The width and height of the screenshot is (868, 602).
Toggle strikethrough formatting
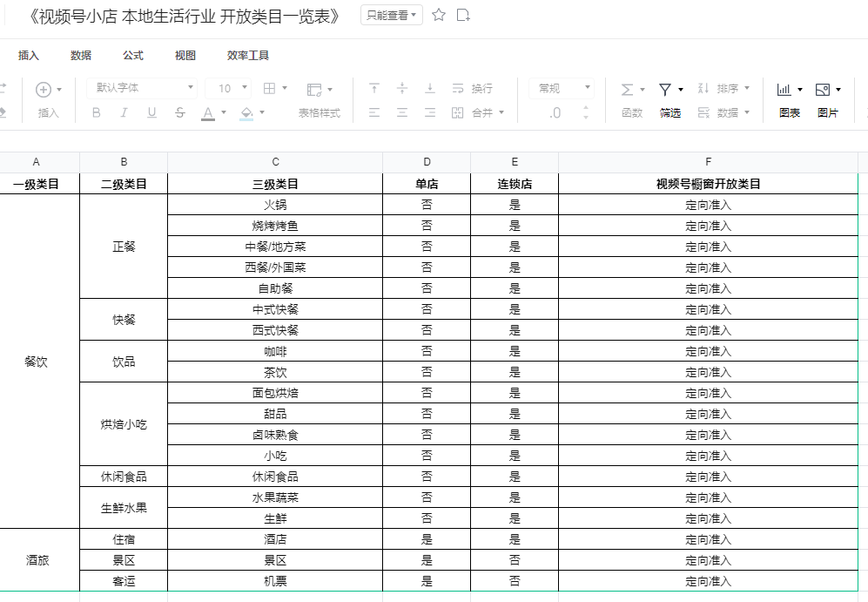click(180, 113)
